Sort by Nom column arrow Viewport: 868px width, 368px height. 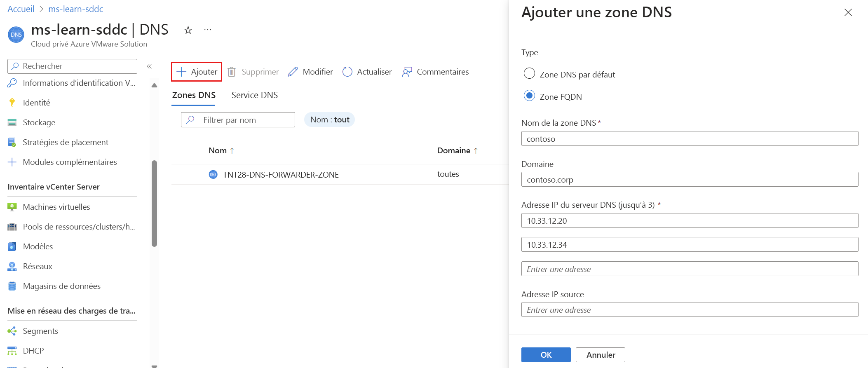[232, 151]
